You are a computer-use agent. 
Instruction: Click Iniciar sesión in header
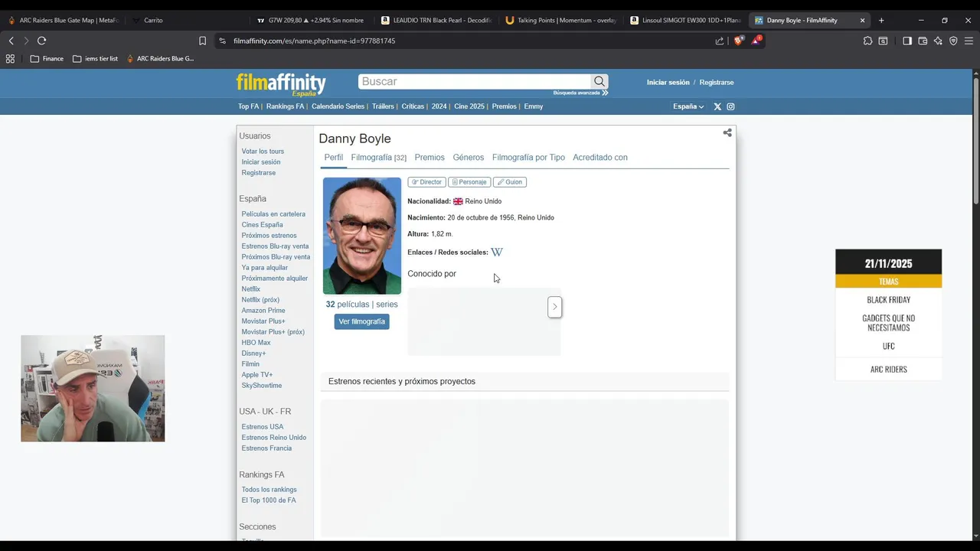668,82
